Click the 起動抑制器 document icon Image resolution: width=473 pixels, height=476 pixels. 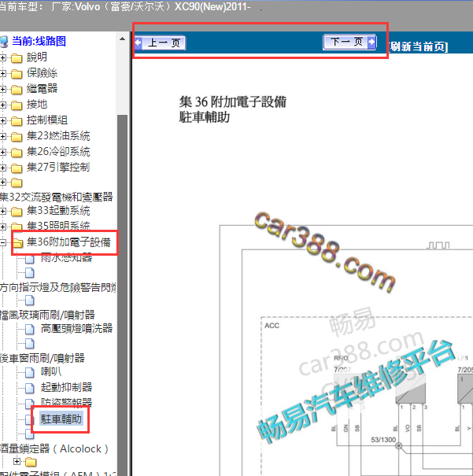[29, 388]
